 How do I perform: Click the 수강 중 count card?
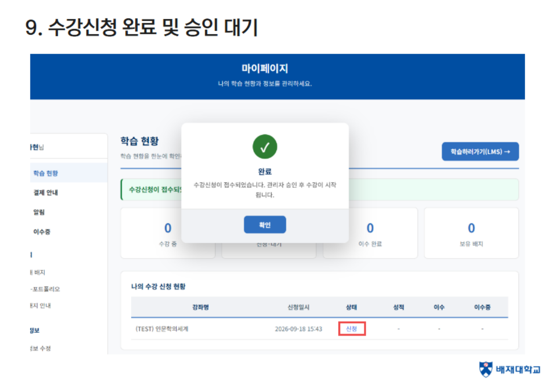coord(168,233)
